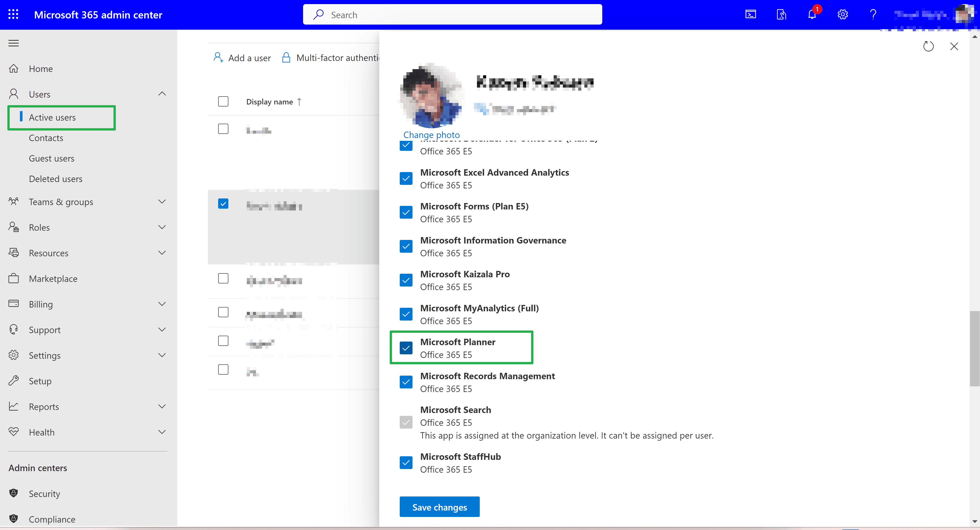Click the Change photo link

[x=431, y=135]
